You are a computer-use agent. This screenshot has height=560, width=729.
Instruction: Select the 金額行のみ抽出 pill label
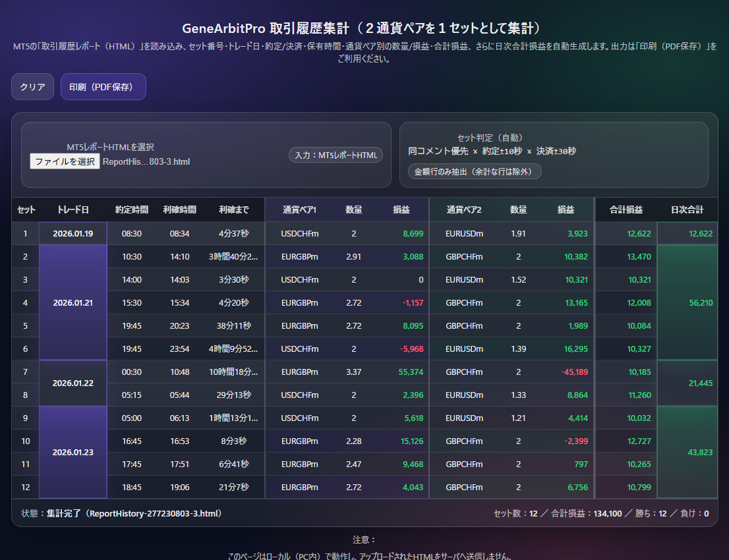click(475, 171)
